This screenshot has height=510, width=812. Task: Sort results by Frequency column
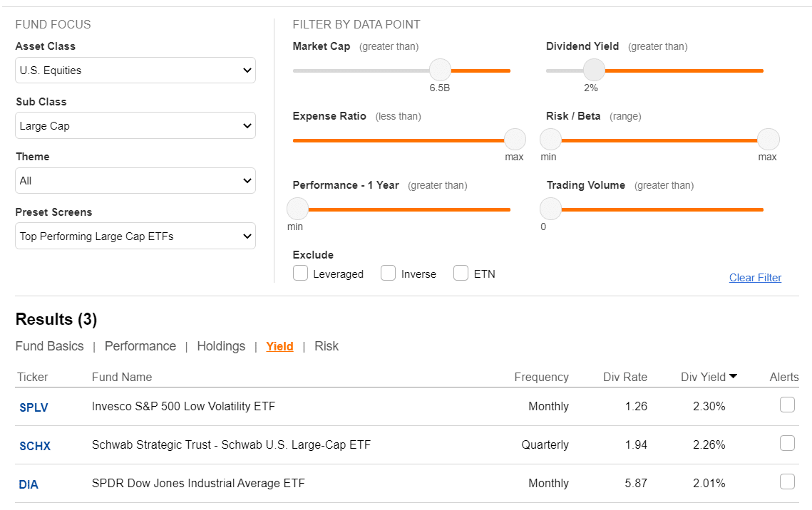click(541, 377)
